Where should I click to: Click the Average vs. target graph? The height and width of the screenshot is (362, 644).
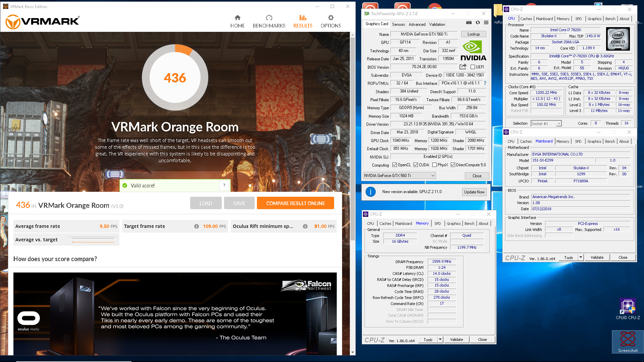[x=93, y=240]
